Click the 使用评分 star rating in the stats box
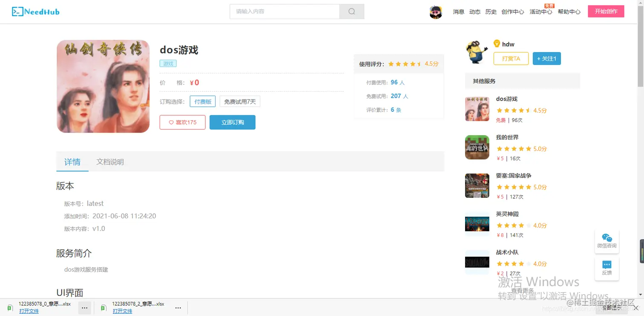The image size is (644, 316). [405, 64]
